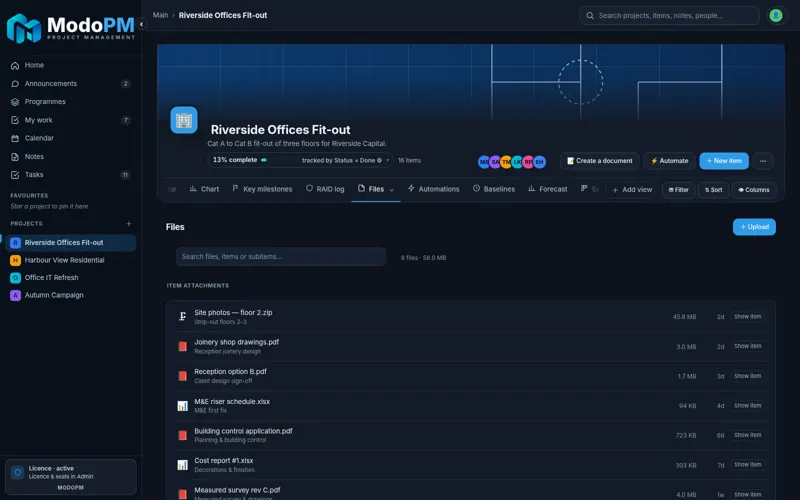Screen dimensions: 800x500
Task: Click the progress settings gear next to Status = Done
Action: [x=379, y=160]
